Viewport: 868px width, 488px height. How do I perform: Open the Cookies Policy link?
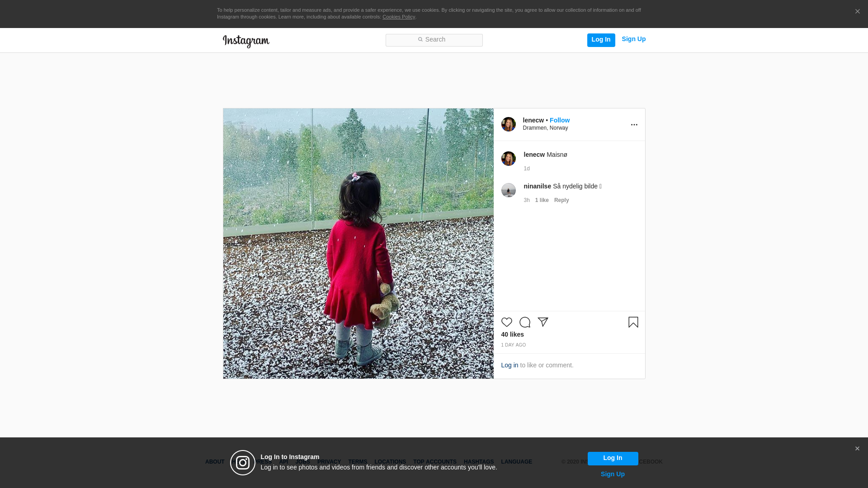(398, 17)
